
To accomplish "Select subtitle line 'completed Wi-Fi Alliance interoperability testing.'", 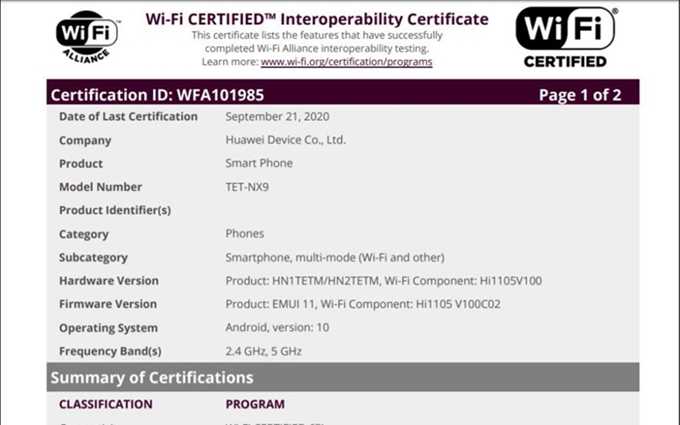I will tap(317, 49).
